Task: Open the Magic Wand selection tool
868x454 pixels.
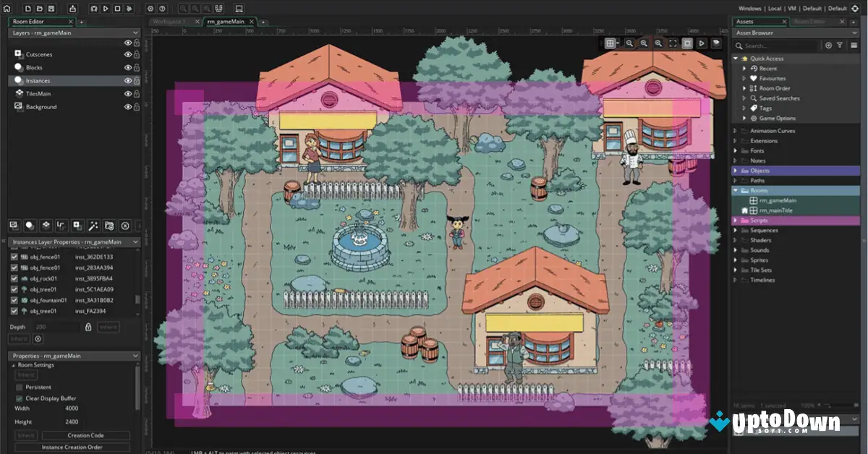Action: pos(93,226)
